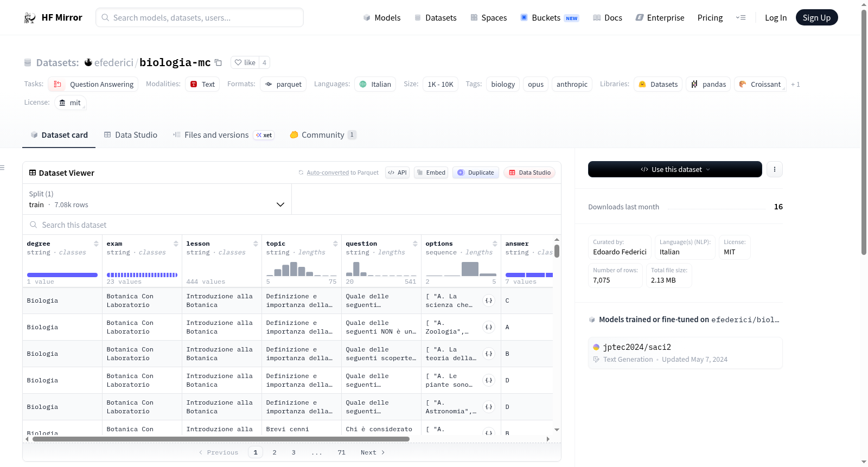The image size is (868, 467).
Task: Switch to Data Studio tab
Action: click(130, 135)
